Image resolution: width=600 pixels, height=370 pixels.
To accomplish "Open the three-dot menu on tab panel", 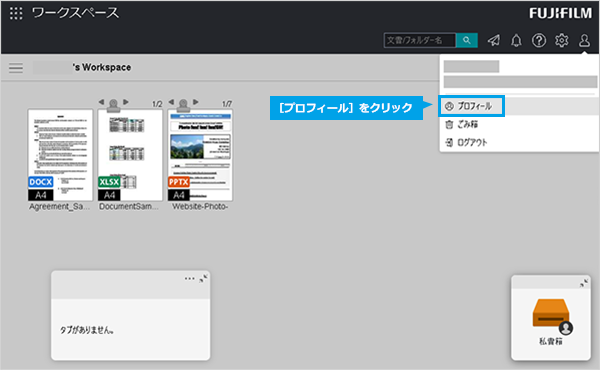I will click(189, 279).
